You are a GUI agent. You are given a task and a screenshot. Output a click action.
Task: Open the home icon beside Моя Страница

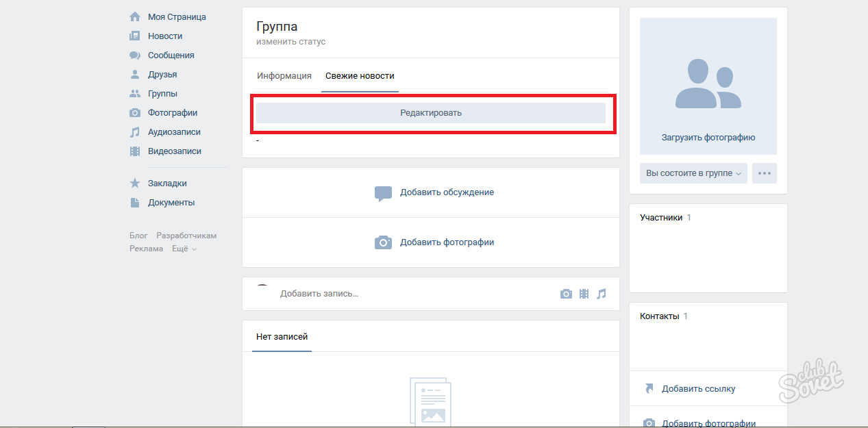pos(135,17)
